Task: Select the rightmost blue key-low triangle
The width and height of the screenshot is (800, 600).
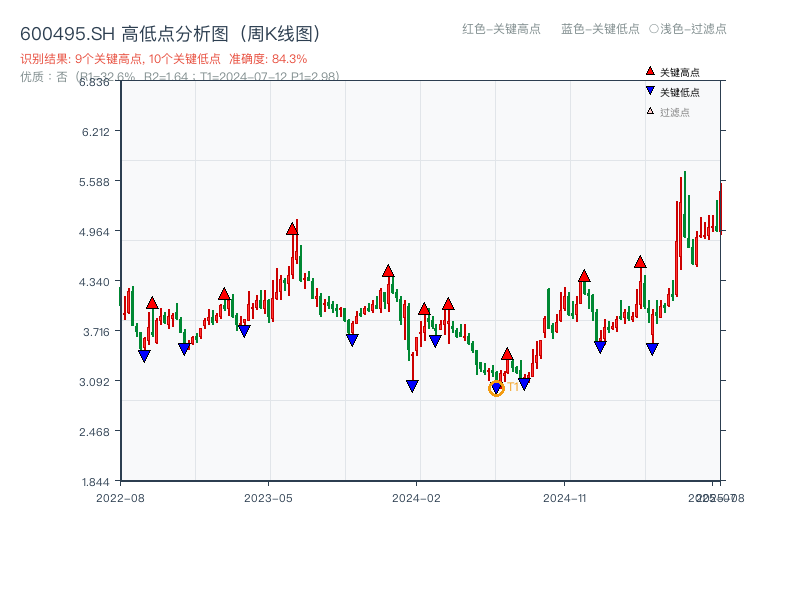Action: (652, 349)
